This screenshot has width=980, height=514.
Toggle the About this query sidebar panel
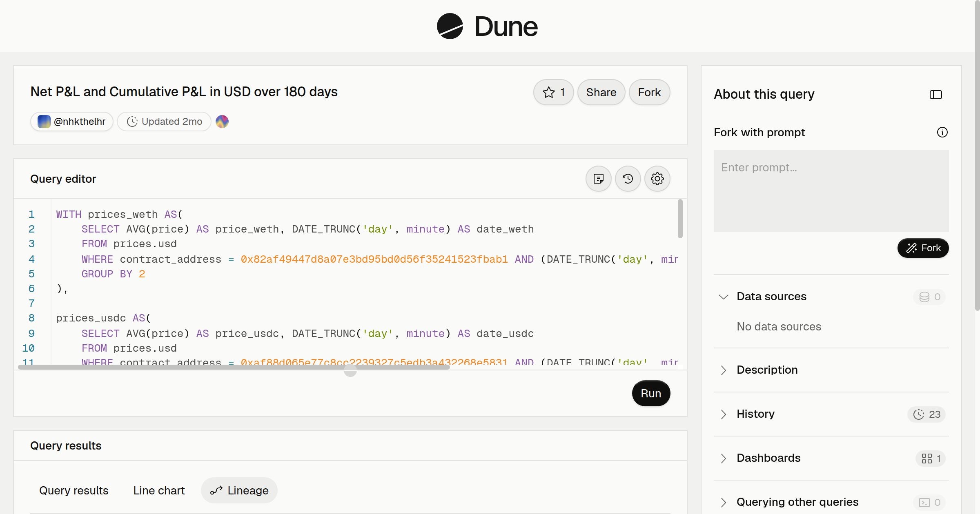click(x=935, y=95)
